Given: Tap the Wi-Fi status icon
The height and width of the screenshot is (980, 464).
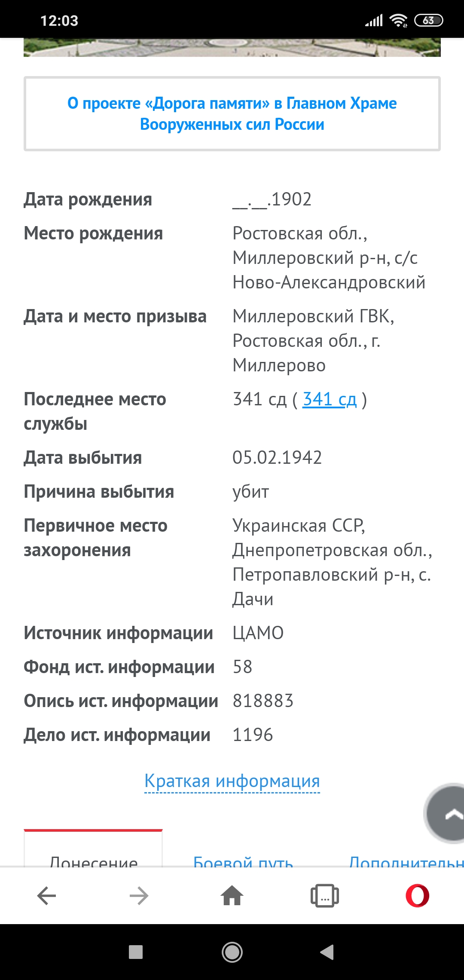Looking at the screenshot, I should 398,20.
